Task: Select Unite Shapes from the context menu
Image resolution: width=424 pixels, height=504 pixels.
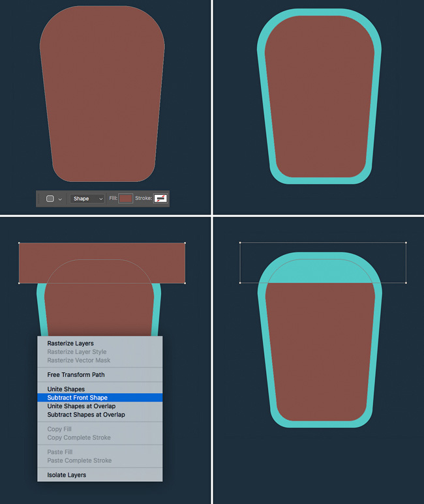Action: pos(100,389)
